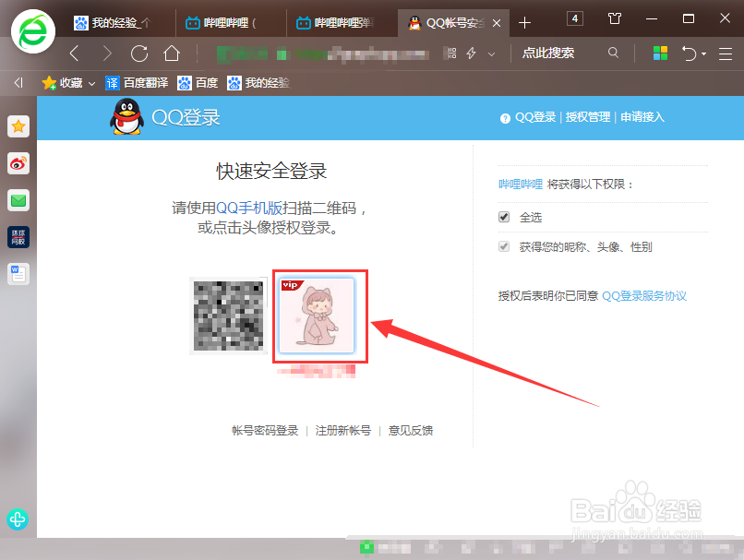Open the 百度翻译 bookmark
The image size is (744, 560).
pos(137,83)
